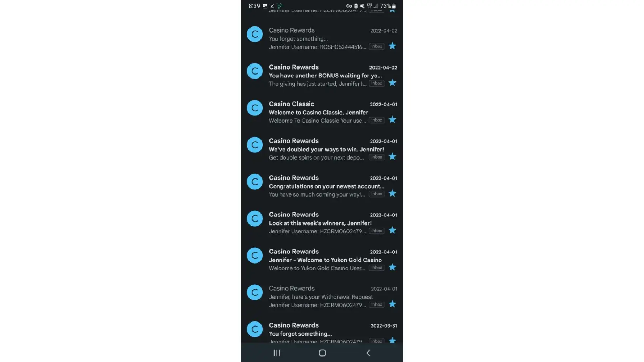Open 'Look at this week's winners, Jennifer!' email
Image resolution: width=644 pixels, height=362 pixels.
point(322,223)
